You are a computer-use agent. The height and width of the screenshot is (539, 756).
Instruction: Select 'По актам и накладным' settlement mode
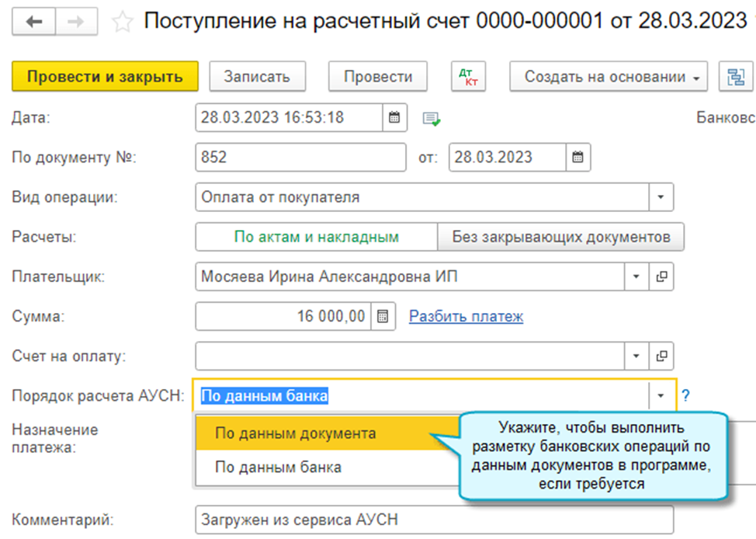coord(316,237)
